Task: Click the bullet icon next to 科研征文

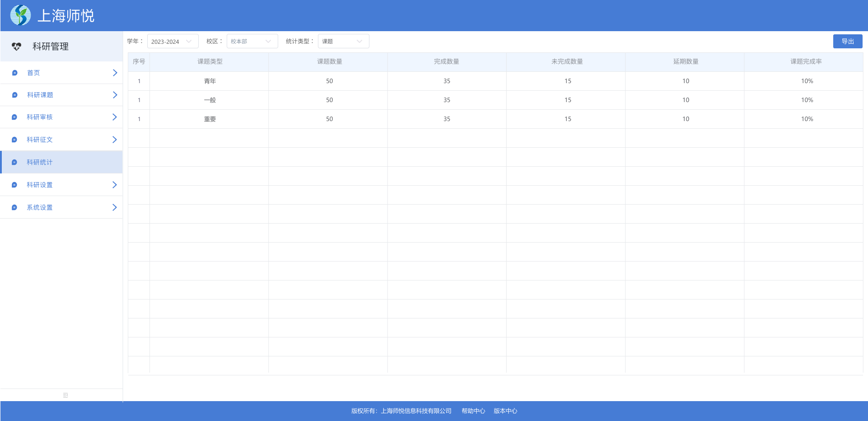Action: pos(14,140)
